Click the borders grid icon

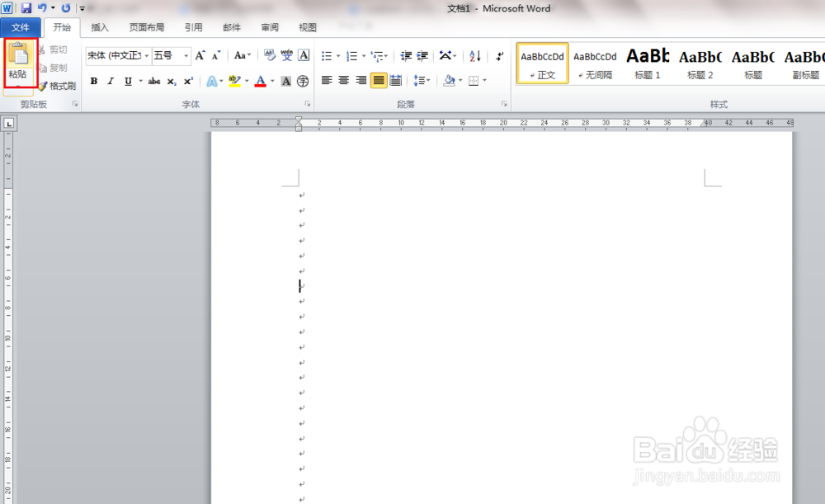[x=474, y=81]
